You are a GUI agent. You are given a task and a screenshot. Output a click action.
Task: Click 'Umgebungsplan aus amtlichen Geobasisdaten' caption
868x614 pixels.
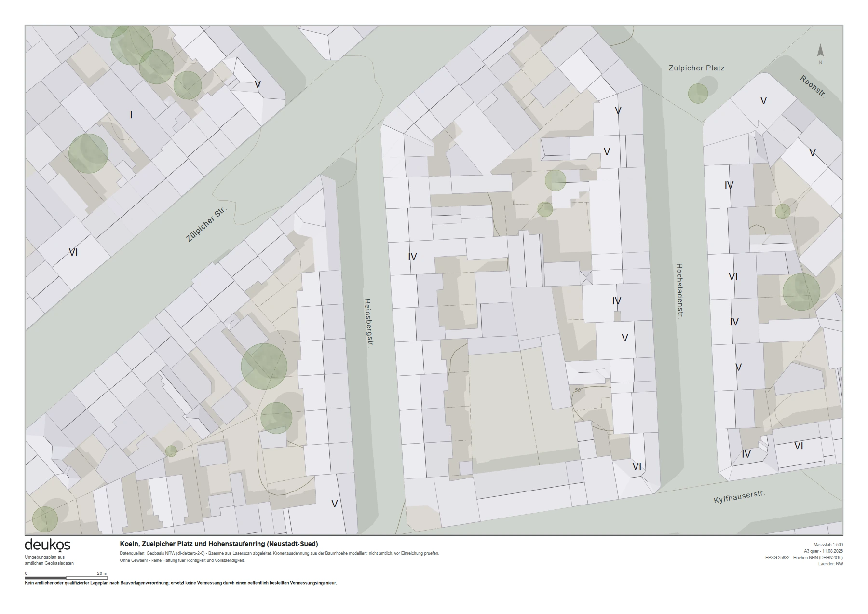pyautogui.click(x=49, y=560)
